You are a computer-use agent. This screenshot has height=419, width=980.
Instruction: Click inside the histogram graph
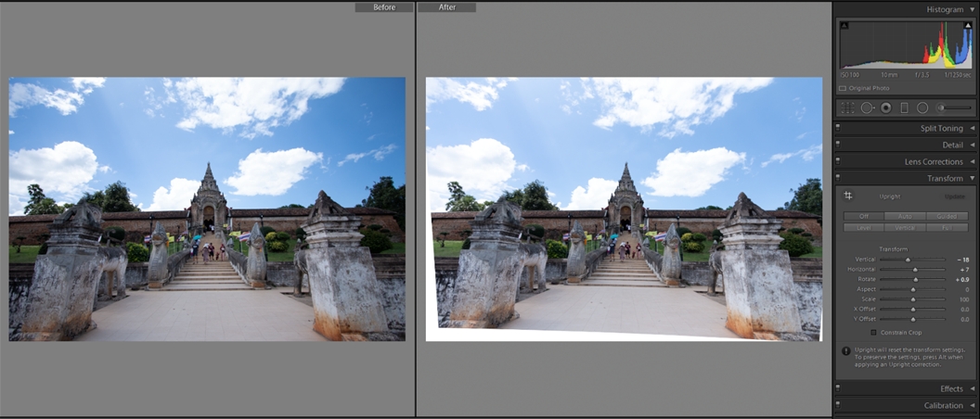pos(907,44)
